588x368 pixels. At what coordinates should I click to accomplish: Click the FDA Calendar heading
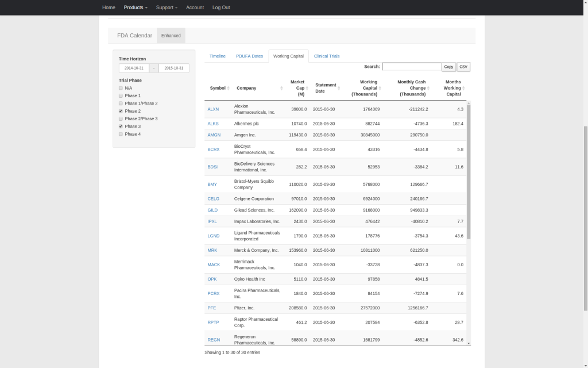click(x=134, y=36)
